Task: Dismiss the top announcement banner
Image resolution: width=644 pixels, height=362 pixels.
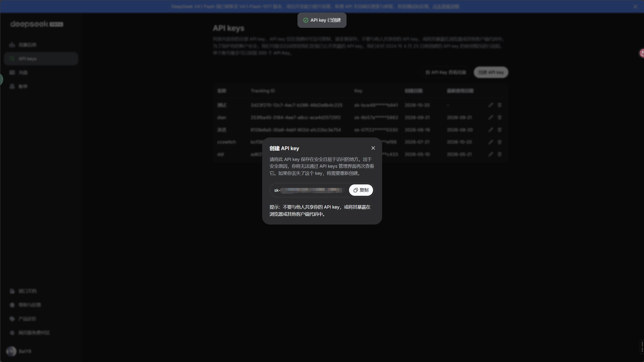Action: [x=635, y=7]
